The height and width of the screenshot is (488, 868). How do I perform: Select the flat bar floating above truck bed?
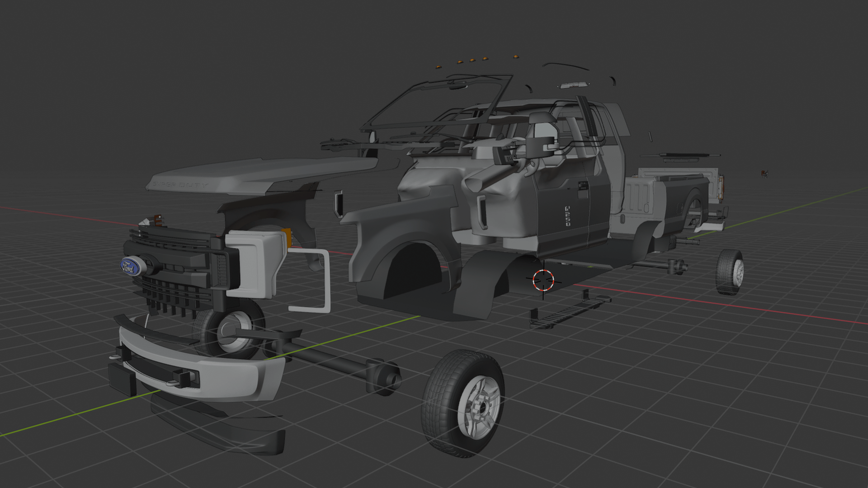click(681, 156)
